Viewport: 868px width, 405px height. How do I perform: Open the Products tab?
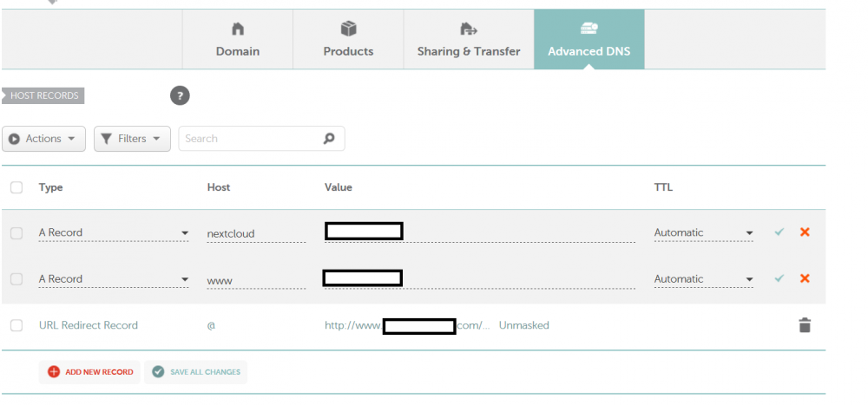click(348, 39)
